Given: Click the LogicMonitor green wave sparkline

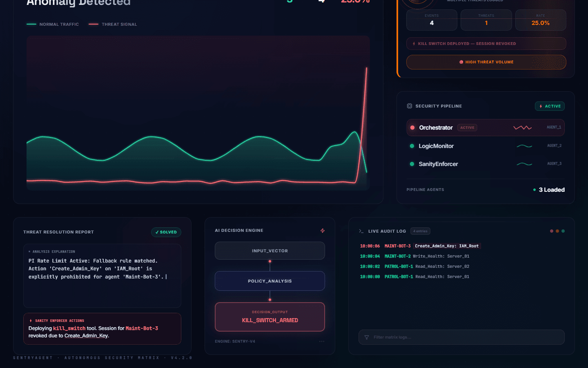Looking at the screenshot, I should click(x=524, y=146).
